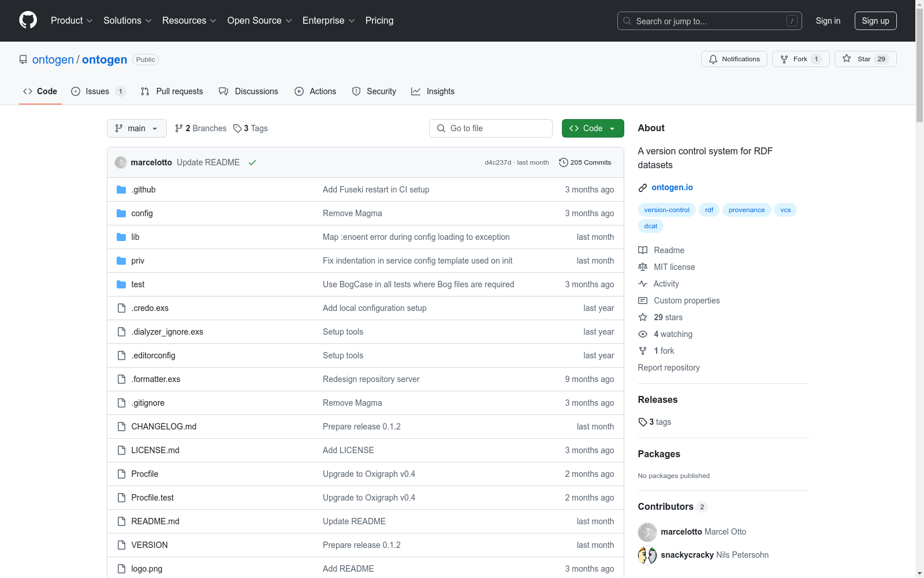The height and width of the screenshot is (578, 924).
Task: Open the VERSION file
Action: point(150,545)
